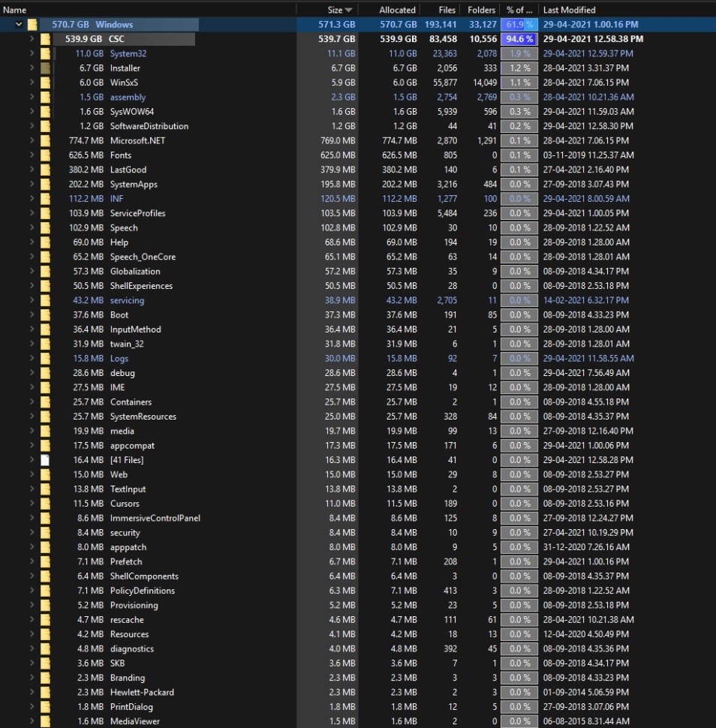The height and width of the screenshot is (728, 716).
Task: Click the Logs folder icon
Action: tap(45, 358)
